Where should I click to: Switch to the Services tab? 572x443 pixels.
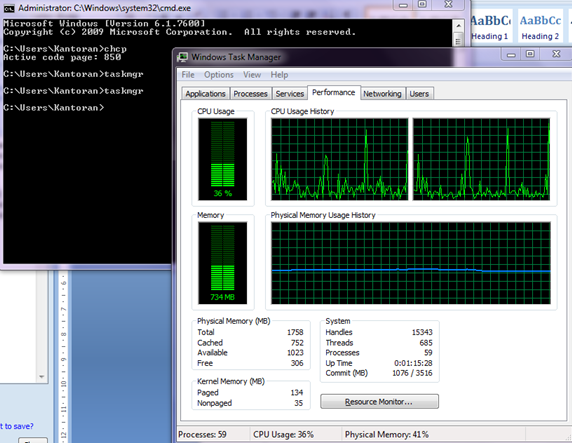click(290, 94)
